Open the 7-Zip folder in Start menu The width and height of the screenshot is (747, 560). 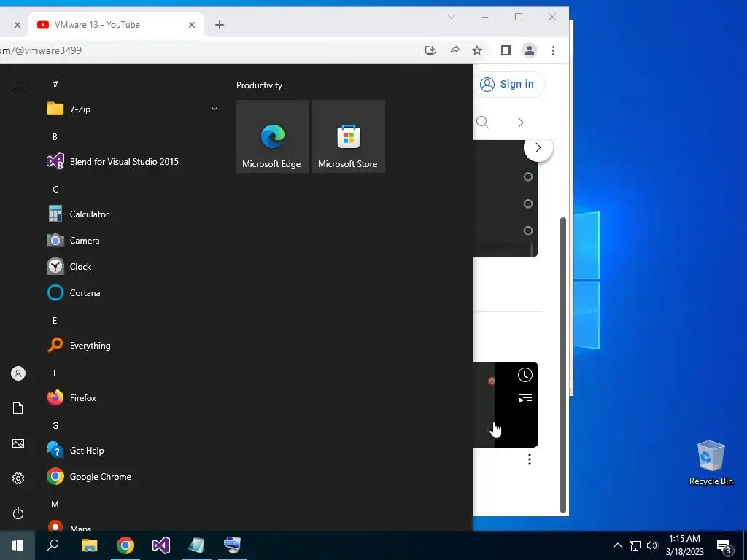(133, 109)
